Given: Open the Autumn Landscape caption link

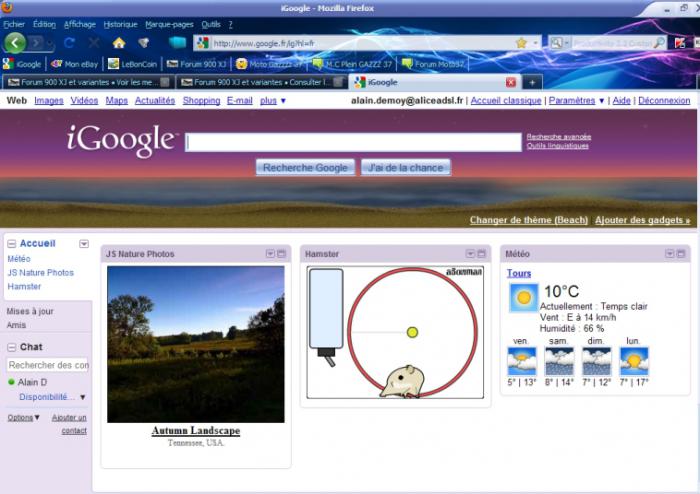Looking at the screenshot, I should pyautogui.click(x=196, y=431).
